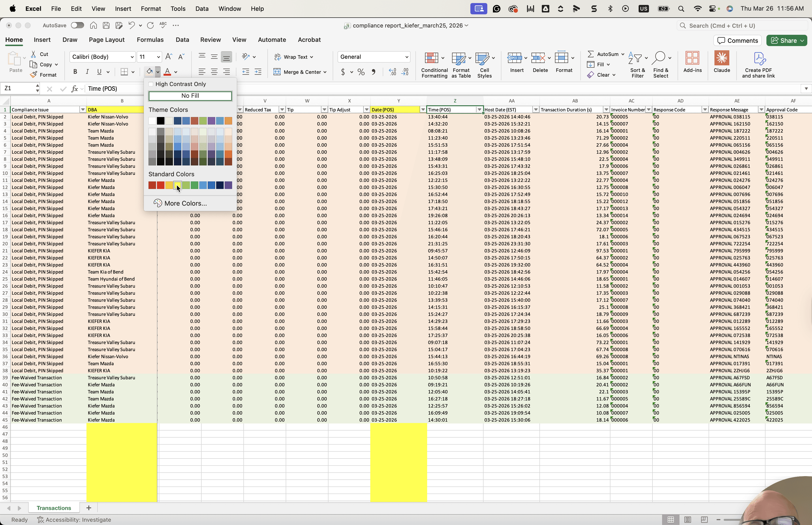Open the Time (POS) column filter dropdown
This screenshot has height=525, width=812.
pyautogui.click(x=479, y=110)
